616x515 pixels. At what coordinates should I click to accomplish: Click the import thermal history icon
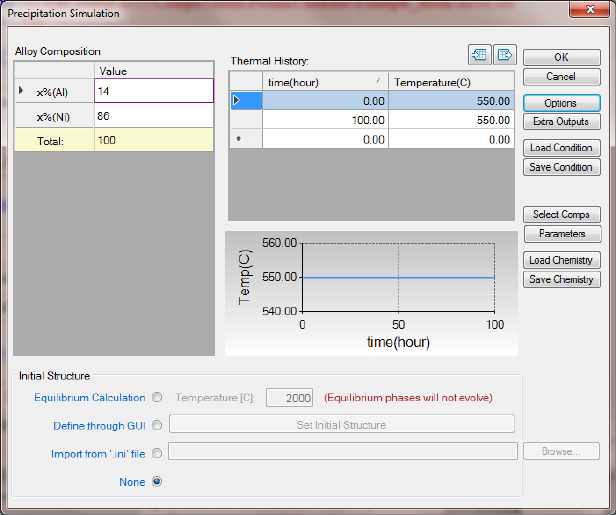click(480, 55)
